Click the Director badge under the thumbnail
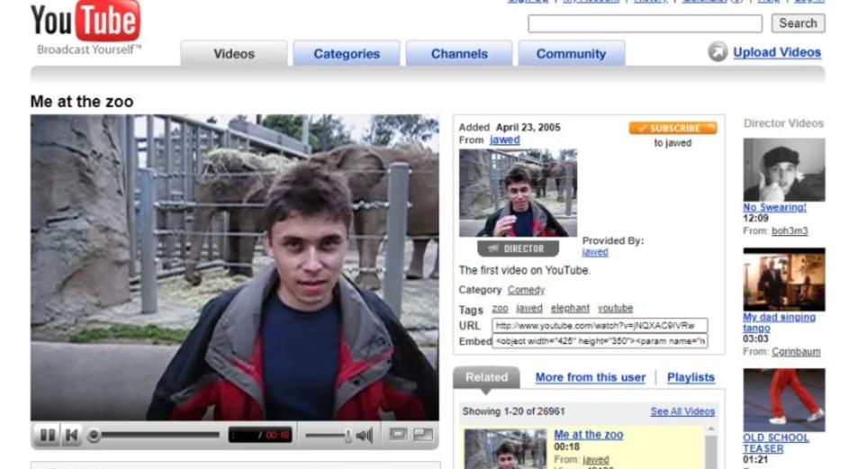Viewport: 868px width, 469px height. point(518,248)
